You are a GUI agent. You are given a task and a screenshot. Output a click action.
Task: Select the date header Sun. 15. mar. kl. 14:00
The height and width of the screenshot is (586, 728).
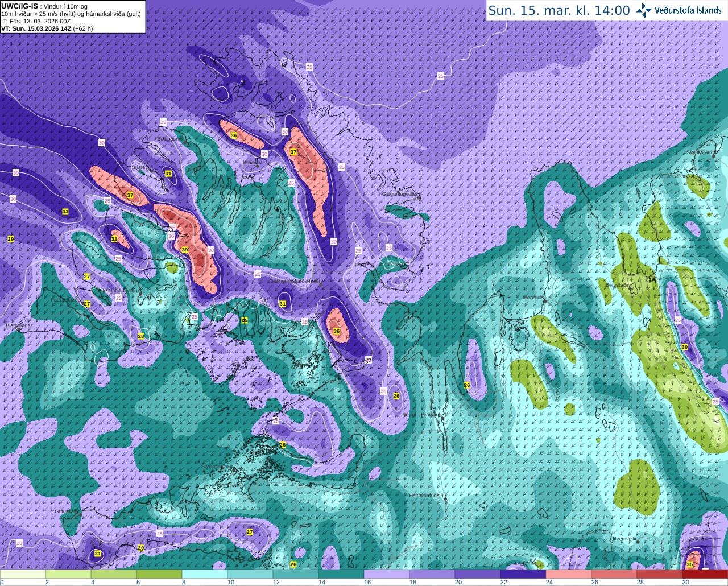click(x=559, y=10)
